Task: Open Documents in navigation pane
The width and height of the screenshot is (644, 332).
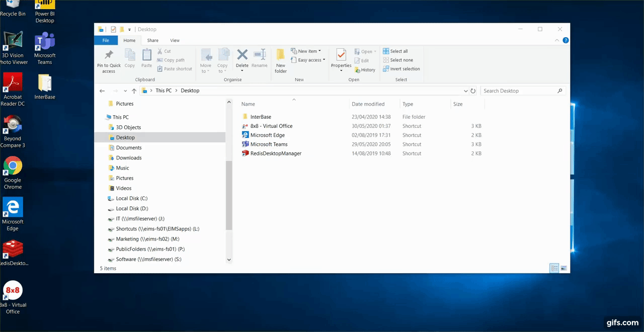Action: click(x=128, y=148)
